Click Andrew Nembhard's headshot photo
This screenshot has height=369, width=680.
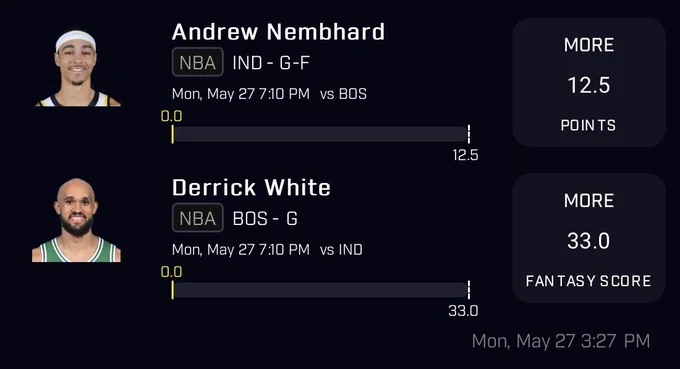[x=77, y=68]
